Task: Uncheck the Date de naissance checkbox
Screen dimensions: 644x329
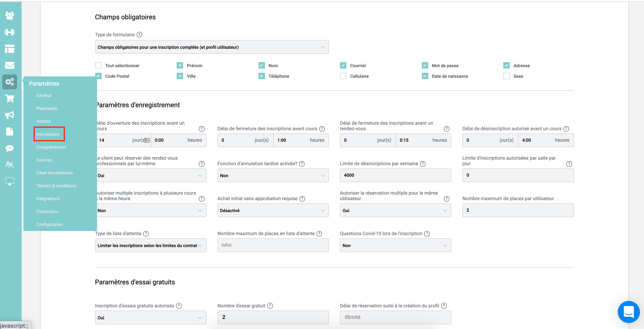Action: (425, 76)
